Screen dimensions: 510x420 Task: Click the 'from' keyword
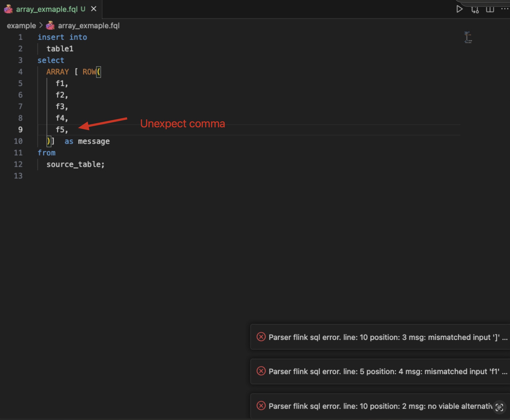pyautogui.click(x=46, y=153)
